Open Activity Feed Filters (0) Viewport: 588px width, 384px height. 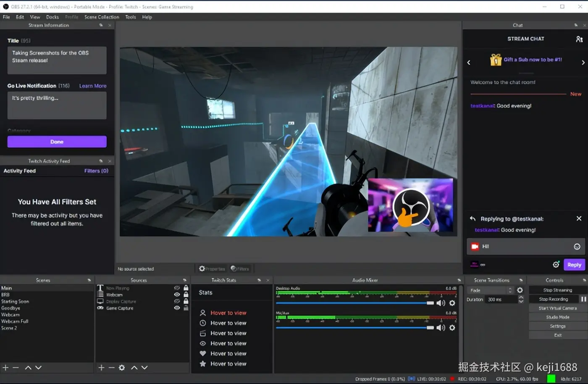(x=96, y=171)
